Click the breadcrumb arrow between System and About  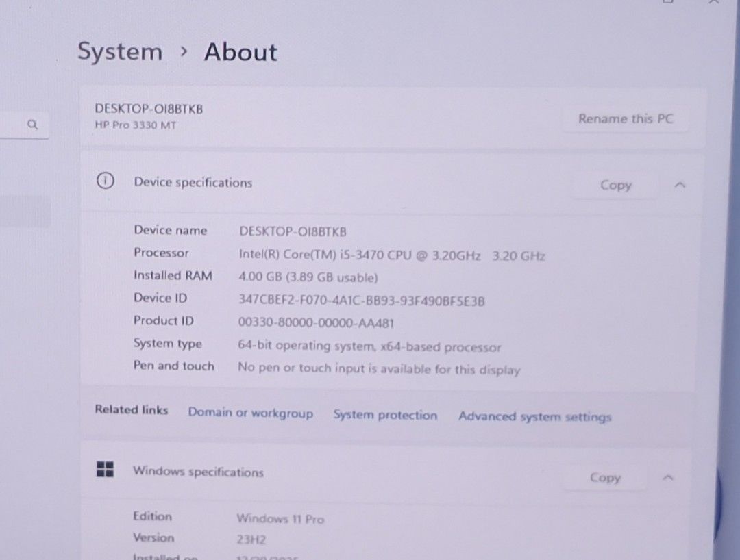pyautogui.click(x=183, y=52)
